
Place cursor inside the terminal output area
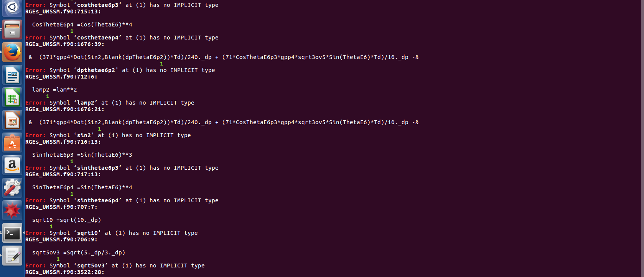click(x=307, y=153)
